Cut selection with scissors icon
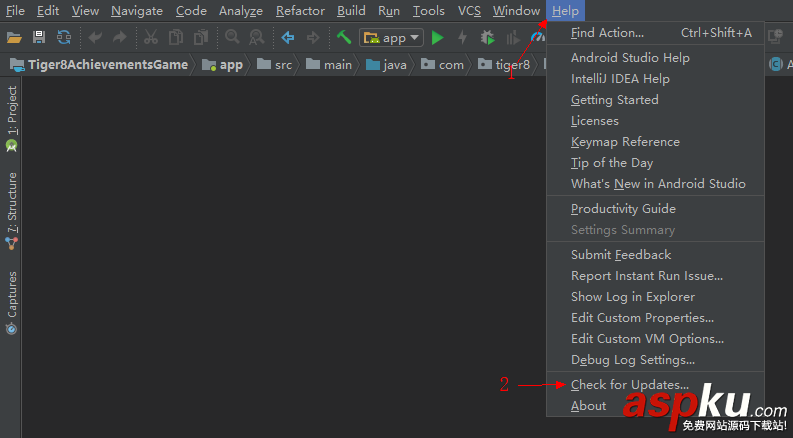Image resolution: width=793 pixels, height=438 pixels. click(151, 37)
